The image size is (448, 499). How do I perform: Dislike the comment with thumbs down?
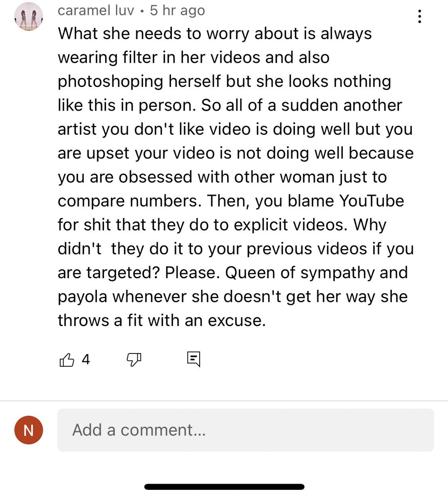(x=134, y=360)
